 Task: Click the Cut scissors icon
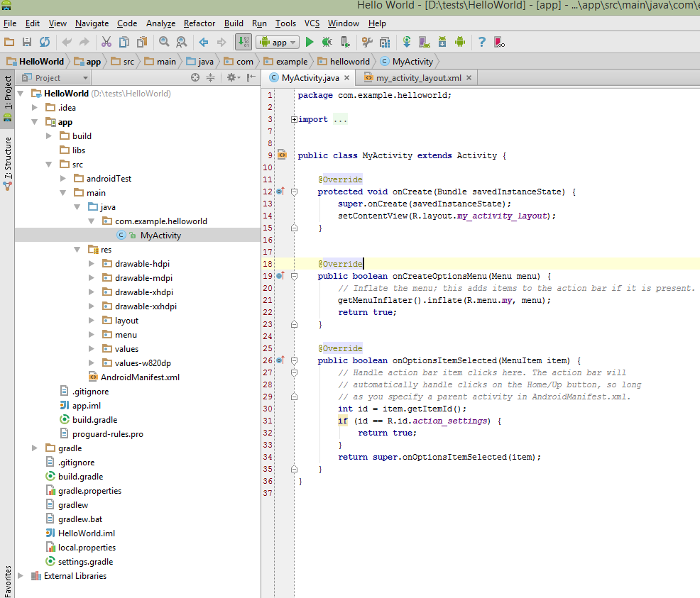[106, 43]
